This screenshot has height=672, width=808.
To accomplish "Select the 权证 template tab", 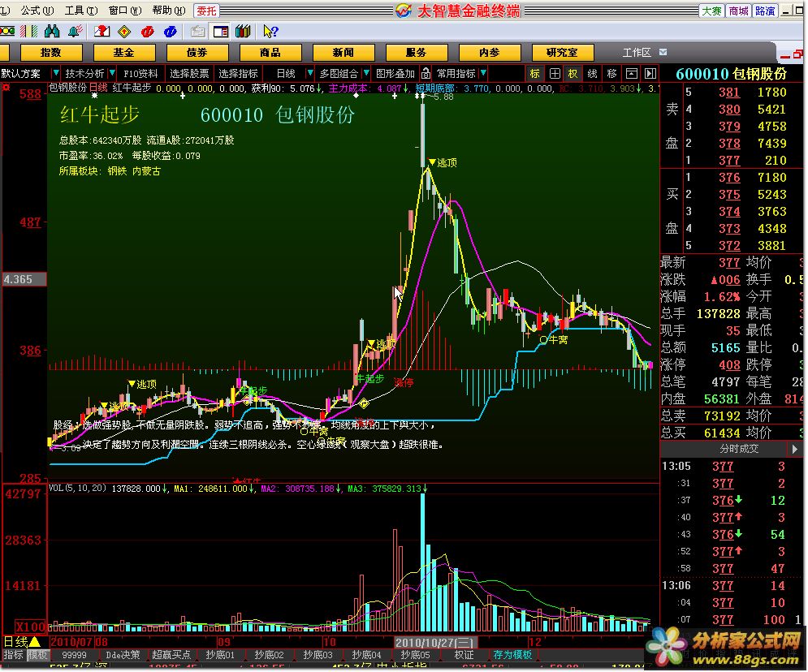I will (464, 654).
